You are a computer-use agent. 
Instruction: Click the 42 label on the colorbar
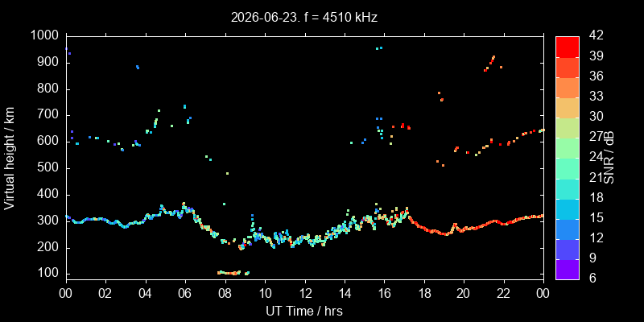(593, 35)
